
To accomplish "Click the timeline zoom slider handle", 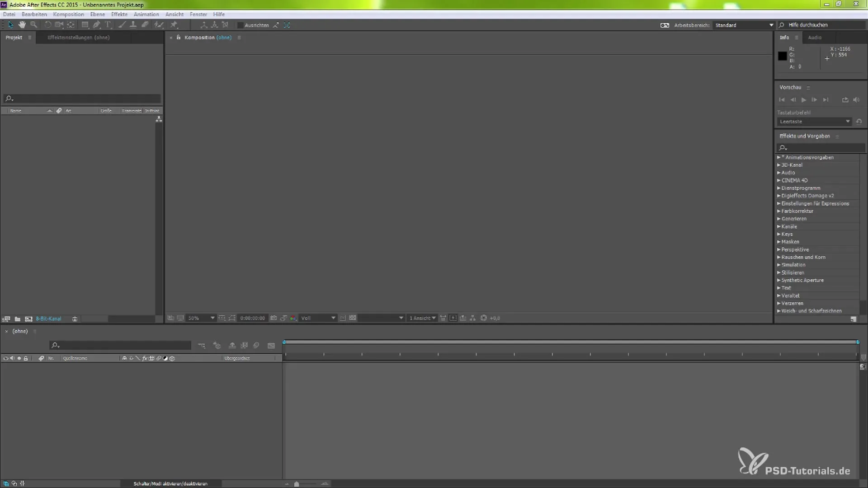I will click(x=297, y=484).
